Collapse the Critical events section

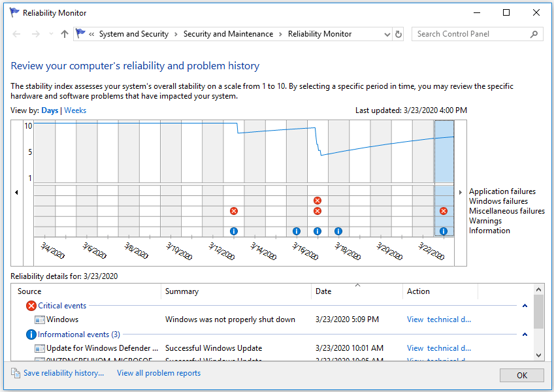click(525, 305)
